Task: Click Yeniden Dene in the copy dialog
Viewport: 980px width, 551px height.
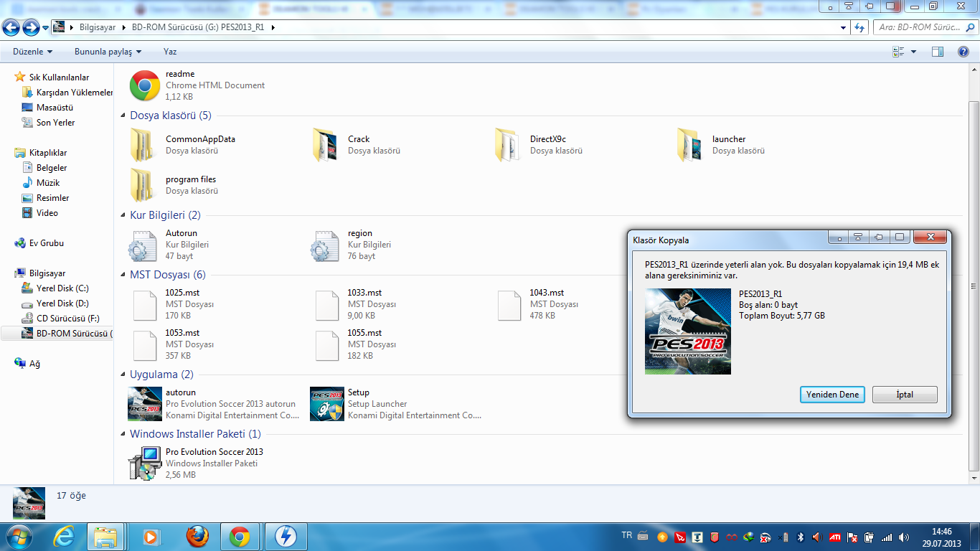Action: pyautogui.click(x=832, y=395)
